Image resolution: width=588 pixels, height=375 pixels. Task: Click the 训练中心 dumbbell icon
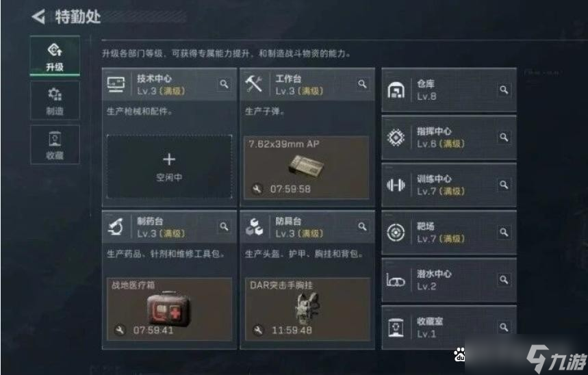396,185
